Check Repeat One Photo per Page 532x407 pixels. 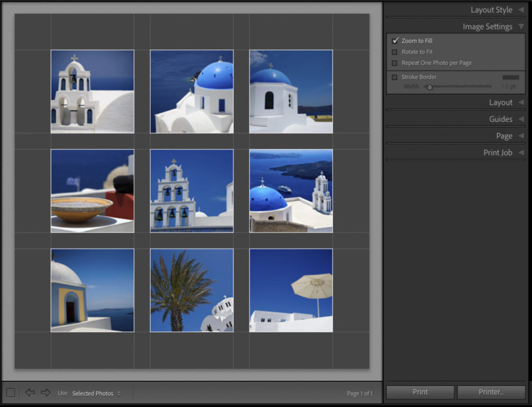click(x=395, y=63)
